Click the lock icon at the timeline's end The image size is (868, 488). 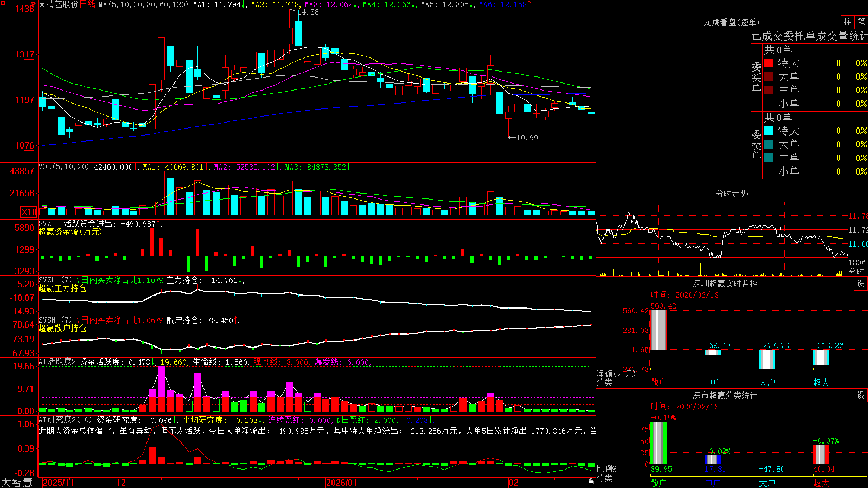(591, 481)
